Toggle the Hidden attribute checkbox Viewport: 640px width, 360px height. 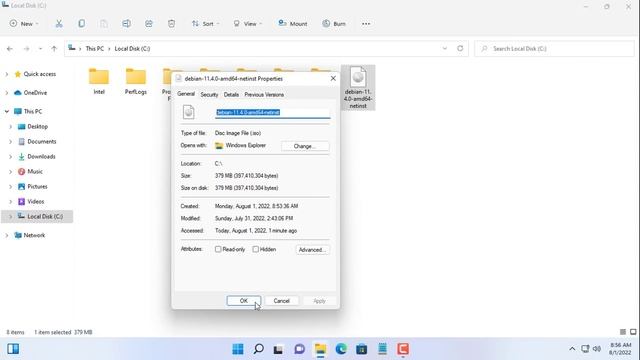tap(256, 249)
